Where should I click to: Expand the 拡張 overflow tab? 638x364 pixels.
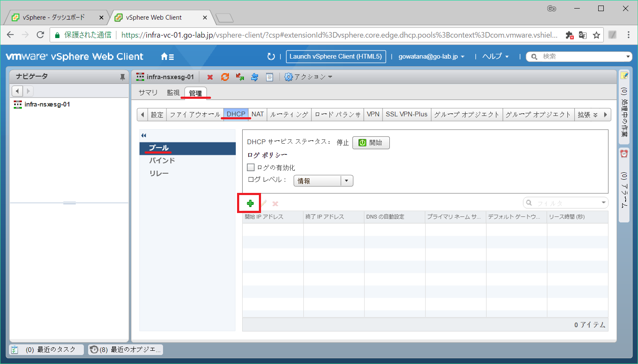pyautogui.click(x=588, y=115)
